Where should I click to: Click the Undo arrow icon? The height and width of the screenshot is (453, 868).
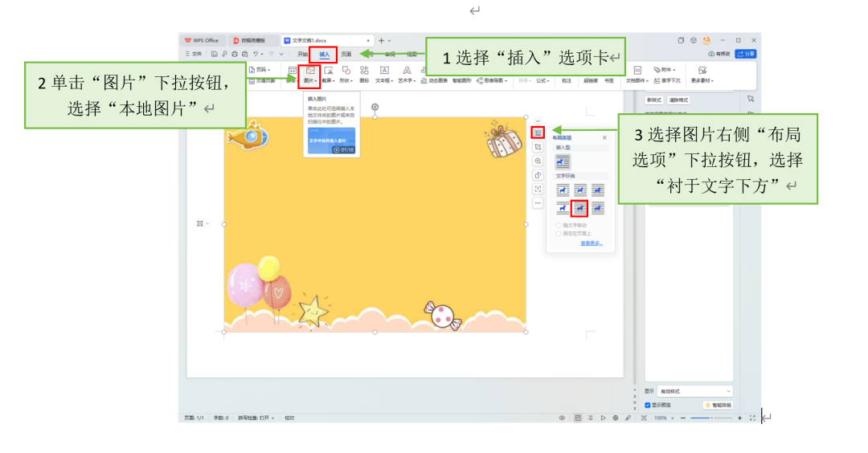coord(256,54)
